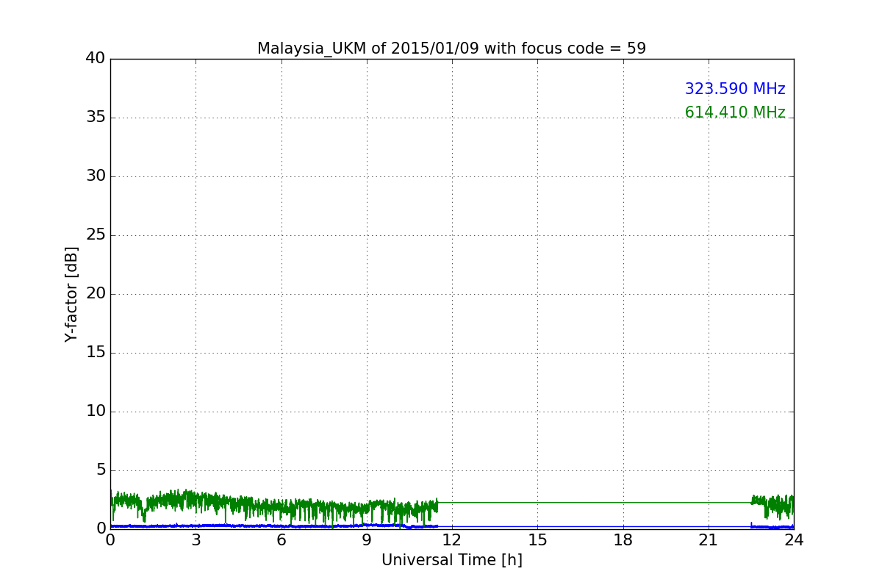This screenshot has height=588, width=882.
Task: Click the 9 hour x-axis tick label
Action: 367,540
